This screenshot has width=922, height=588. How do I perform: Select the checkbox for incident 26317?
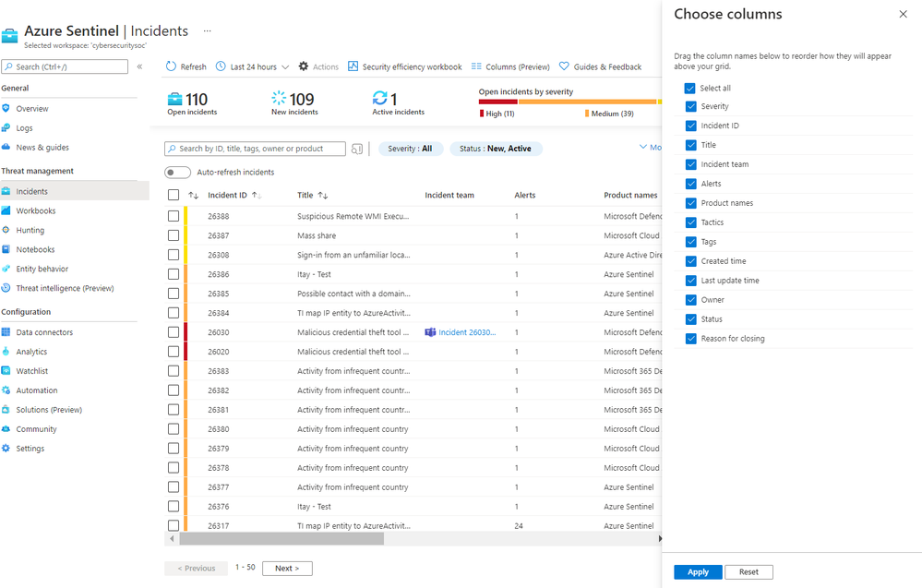pos(174,525)
